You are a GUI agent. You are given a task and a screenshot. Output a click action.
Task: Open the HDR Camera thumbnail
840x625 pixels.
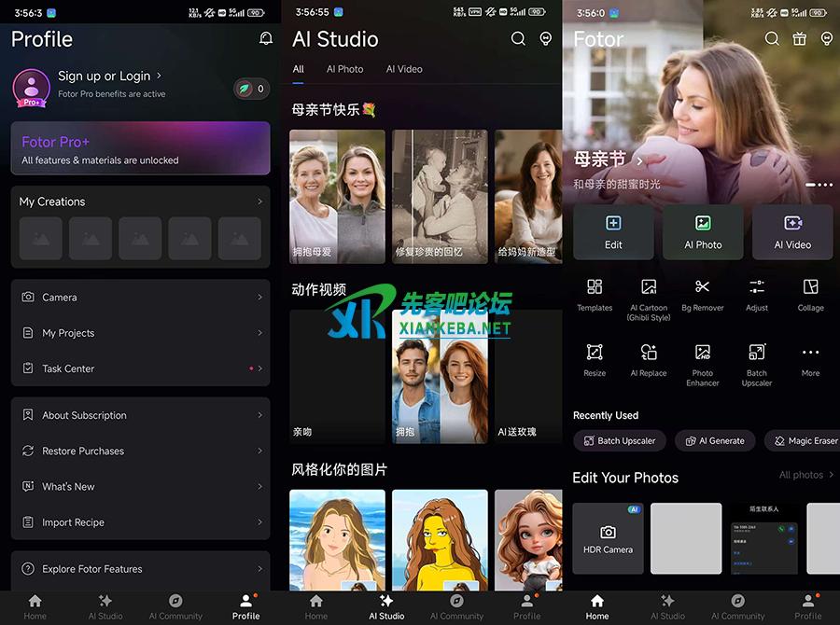(608, 538)
